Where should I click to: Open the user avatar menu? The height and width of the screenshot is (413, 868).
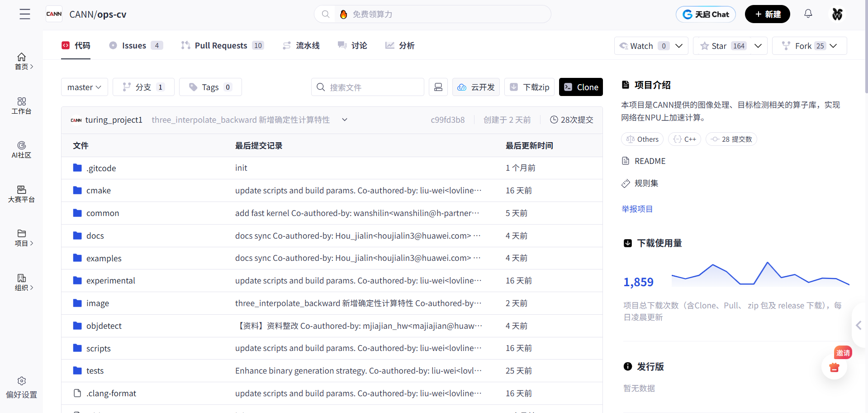pyautogui.click(x=837, y=14)
